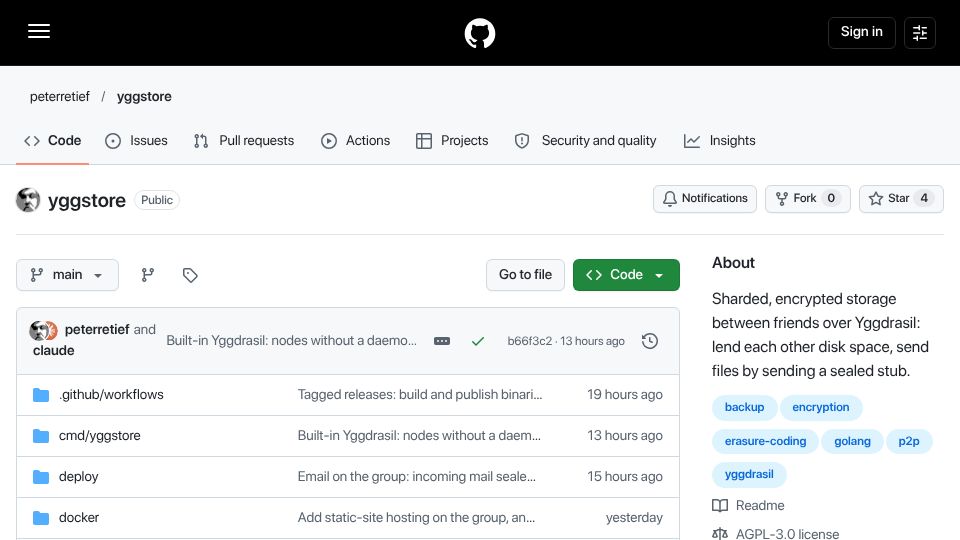960x540 pixels.
Task: Click the 19 hours ago timestamp
Action: point(624,395)
